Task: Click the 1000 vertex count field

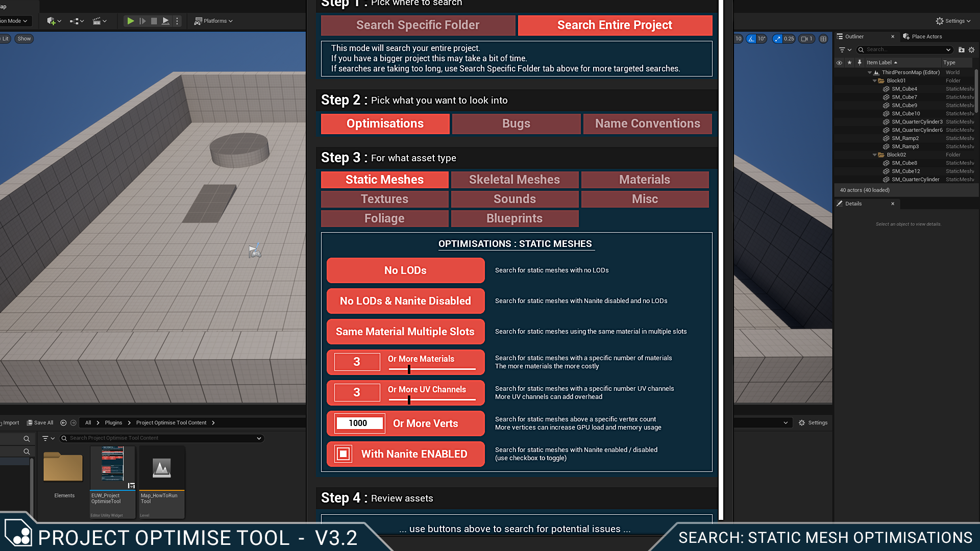Action: (x=359, y=423)
